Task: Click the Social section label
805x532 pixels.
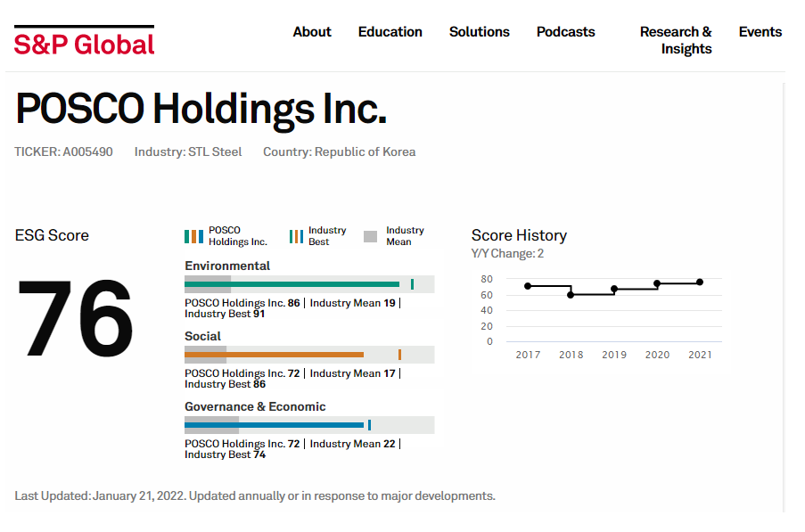Action: pyautogui.click(x=202, y=336)
